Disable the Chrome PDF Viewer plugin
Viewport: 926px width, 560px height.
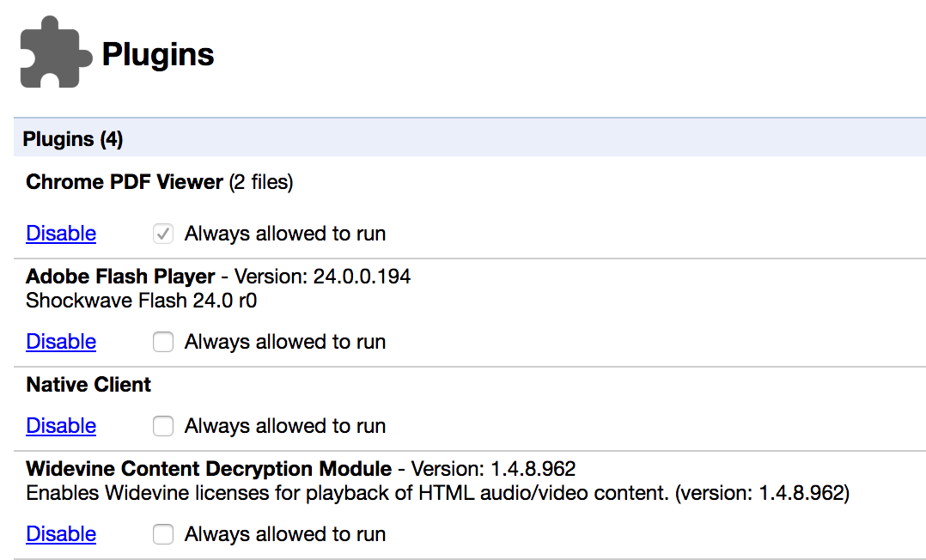click(61, 234)
